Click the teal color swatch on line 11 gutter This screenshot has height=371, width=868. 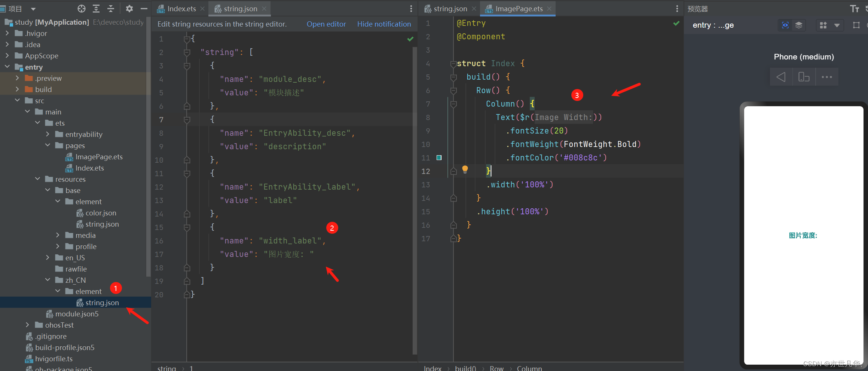pyautogui.click(x=439, y=158)
